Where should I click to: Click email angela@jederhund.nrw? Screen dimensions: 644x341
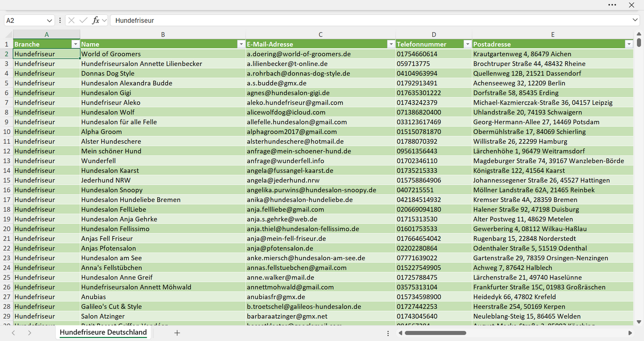(321, 180)
